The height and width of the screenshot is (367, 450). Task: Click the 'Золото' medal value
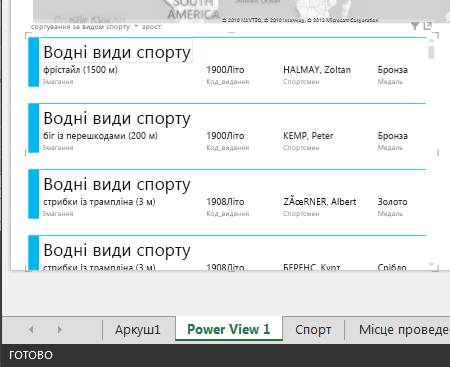(392, 202)
